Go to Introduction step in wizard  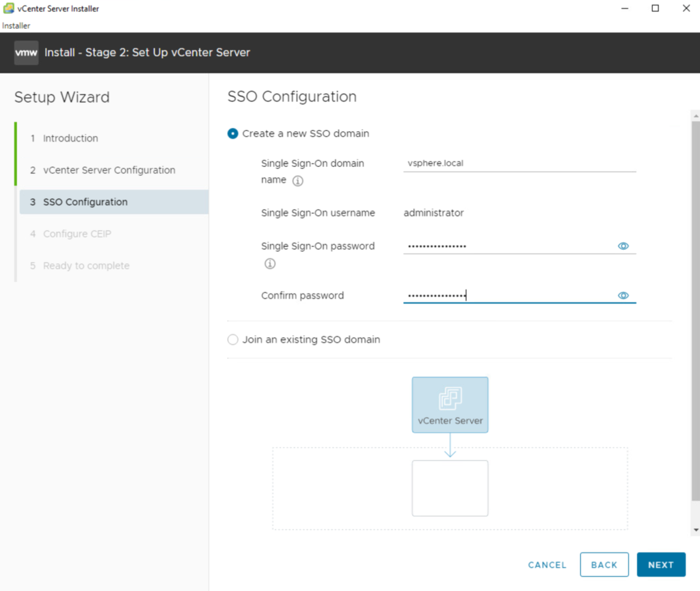[70, 138]
